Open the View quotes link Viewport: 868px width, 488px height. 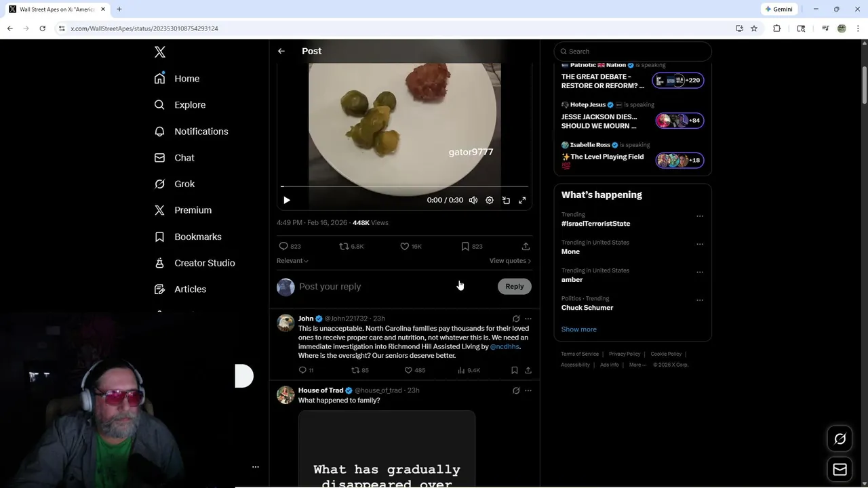tap(510, 261)
